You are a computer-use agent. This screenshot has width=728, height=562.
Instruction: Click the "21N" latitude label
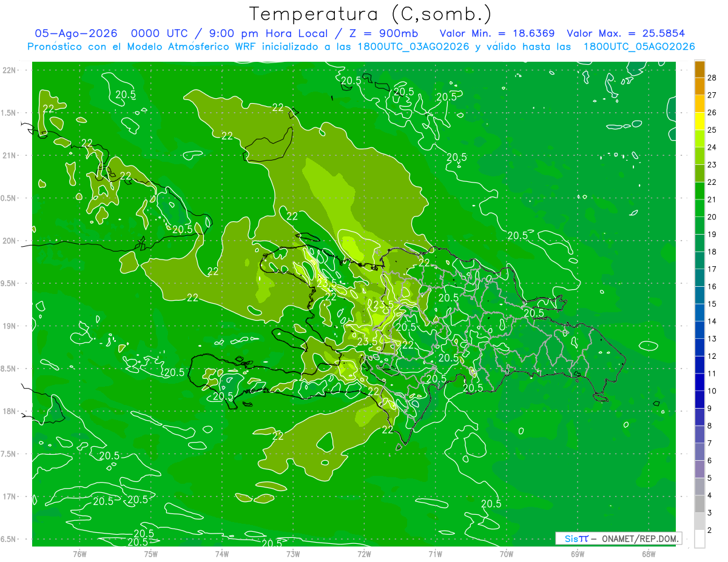(x=9, y=155)
